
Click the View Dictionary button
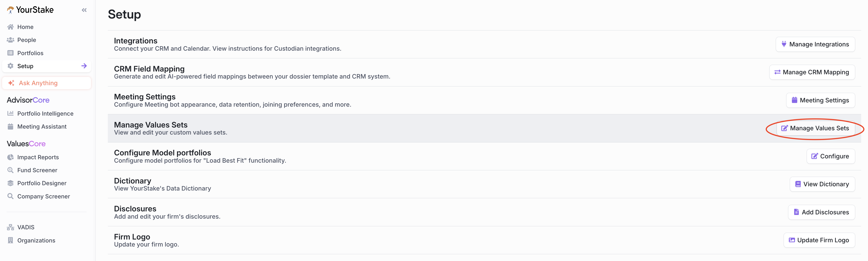coord(822,184)
